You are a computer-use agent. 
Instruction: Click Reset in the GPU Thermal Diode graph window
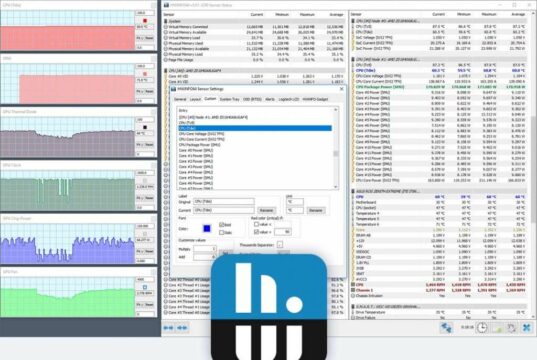149,145
